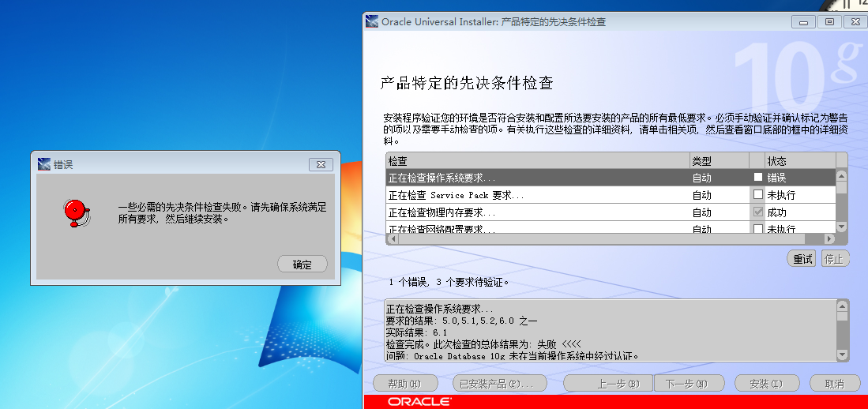Maximize the Oracle Universal Installer window
Viewport: 868px width, 409px height.
[829, 22]
